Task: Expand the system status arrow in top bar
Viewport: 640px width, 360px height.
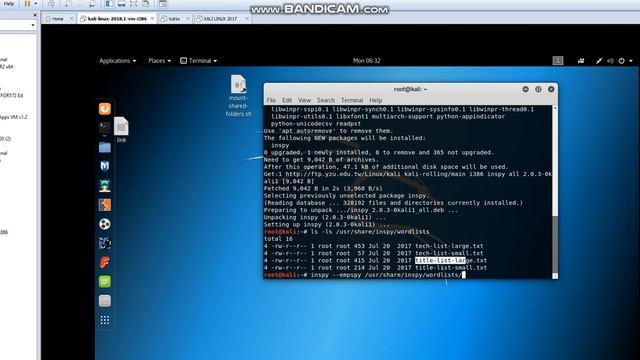Action: [x=631, y=61]
